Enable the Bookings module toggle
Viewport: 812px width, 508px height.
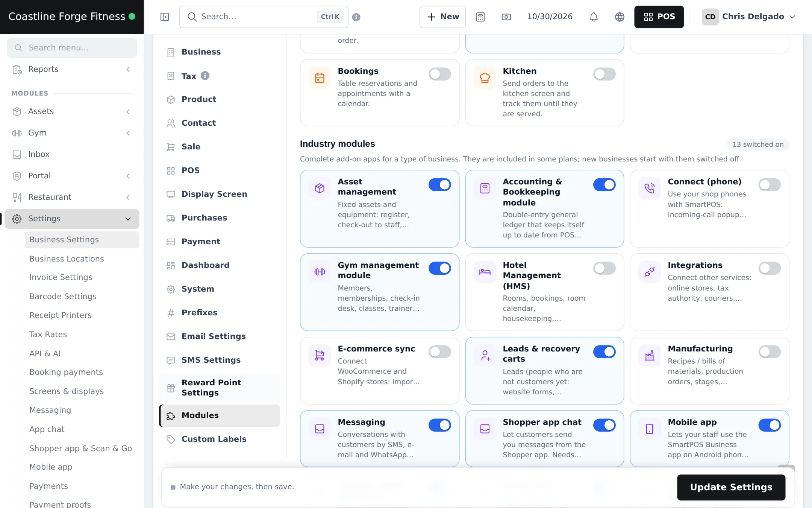pyautogui.click(x=439, y=74)
